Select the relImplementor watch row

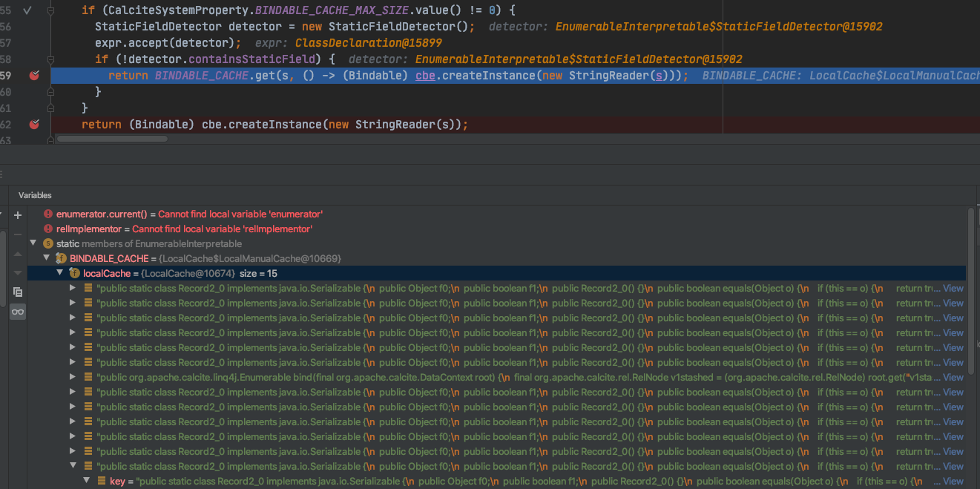(496, 229)
